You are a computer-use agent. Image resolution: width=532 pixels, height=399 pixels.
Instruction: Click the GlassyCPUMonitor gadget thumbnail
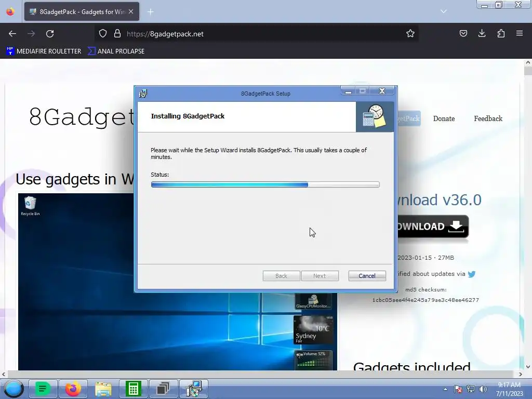[x=313, y=301]
